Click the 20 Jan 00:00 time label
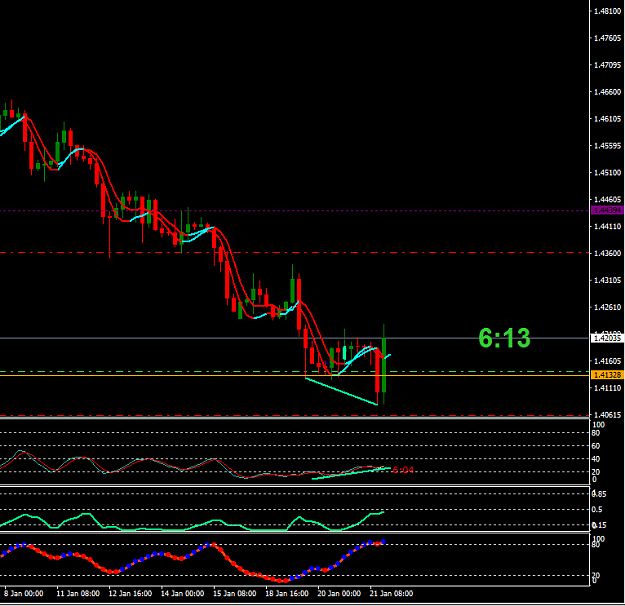 (339, 593)
